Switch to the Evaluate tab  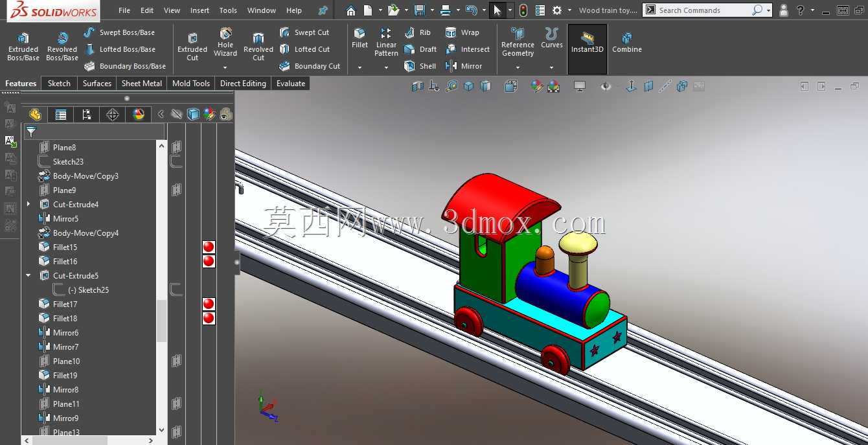click(291, 84)
